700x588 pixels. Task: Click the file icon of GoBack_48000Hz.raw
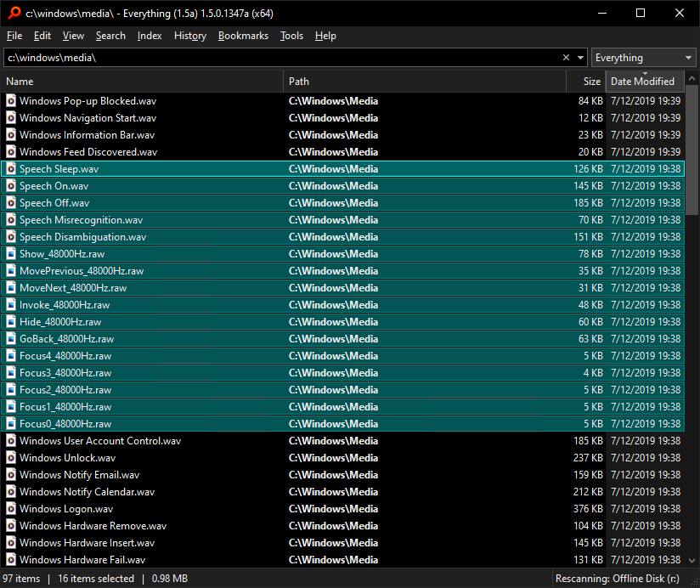tap(11, 338)
